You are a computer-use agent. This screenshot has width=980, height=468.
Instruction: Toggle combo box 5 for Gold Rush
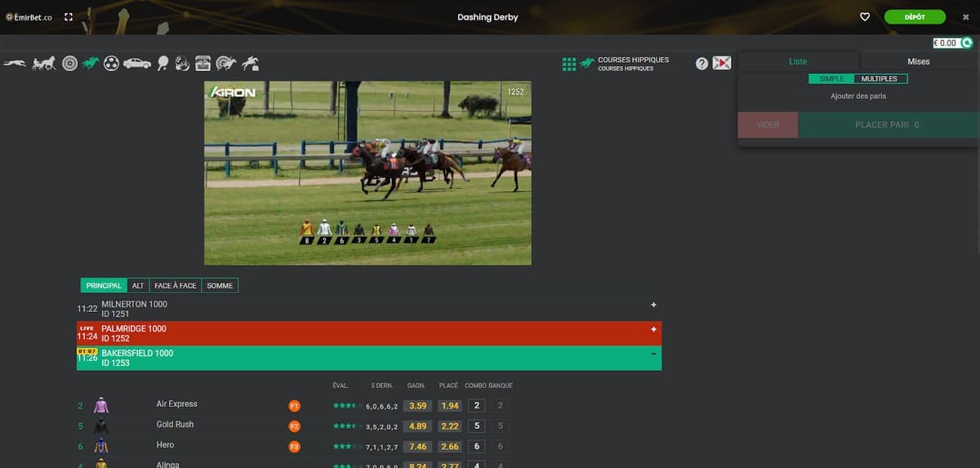(477, 426)
